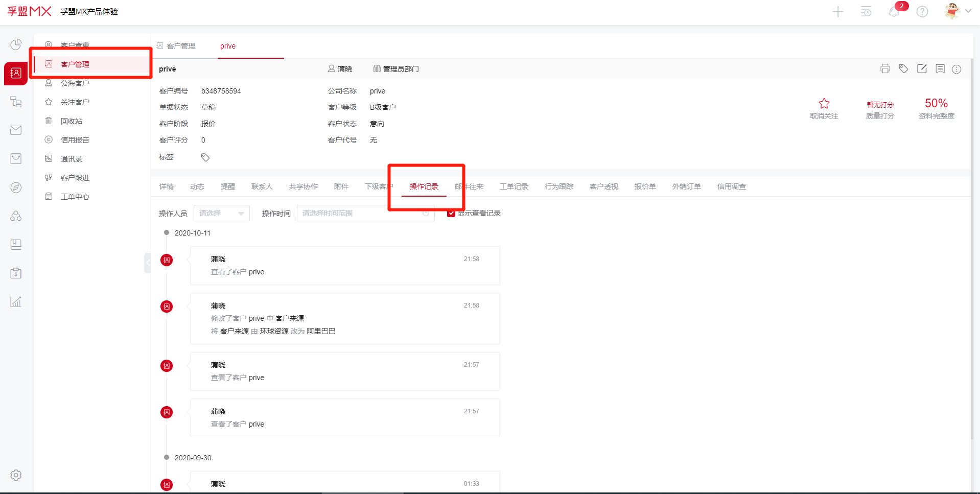
Task: Click the info circle icon in header
Action: coord(956,69)
